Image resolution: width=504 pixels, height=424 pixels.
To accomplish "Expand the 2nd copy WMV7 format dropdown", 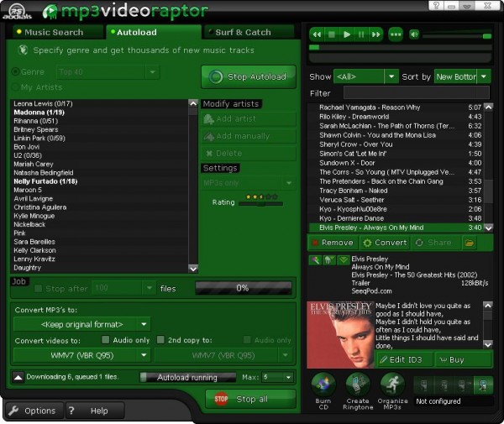I will 285,355.
